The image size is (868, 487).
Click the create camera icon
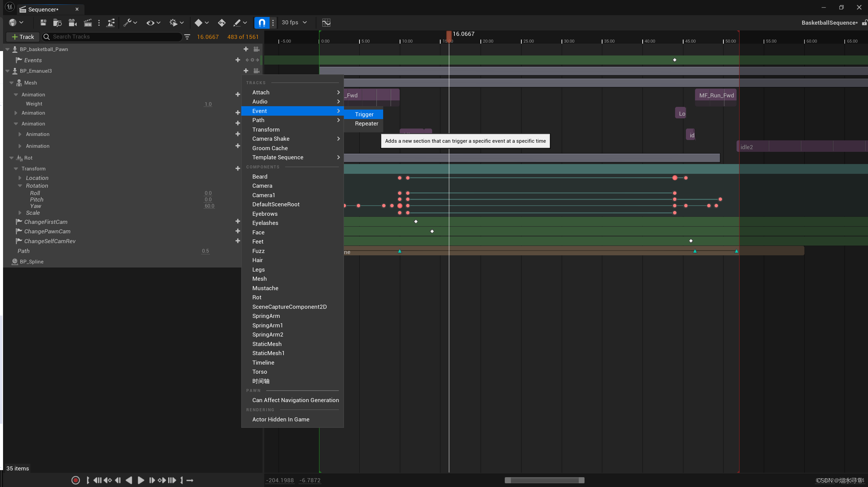click(73, 23)
